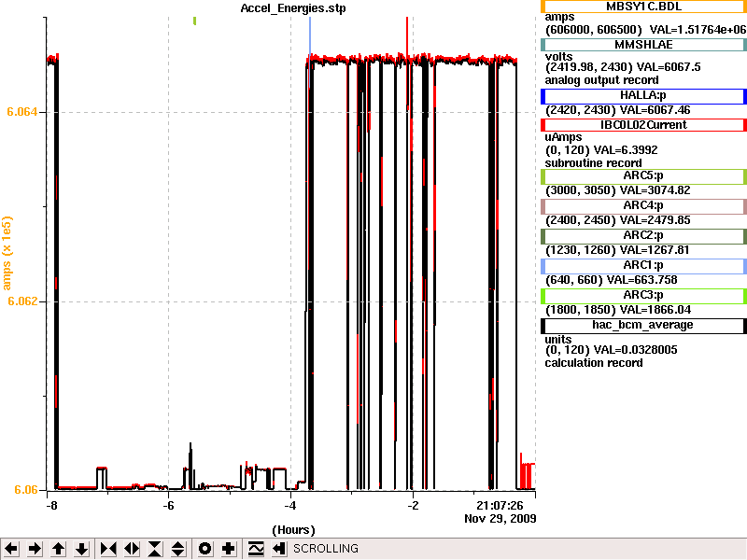Click the pan left arrow button
The height and width of the screenshot is (560, 747).
[x=11, y=549]
